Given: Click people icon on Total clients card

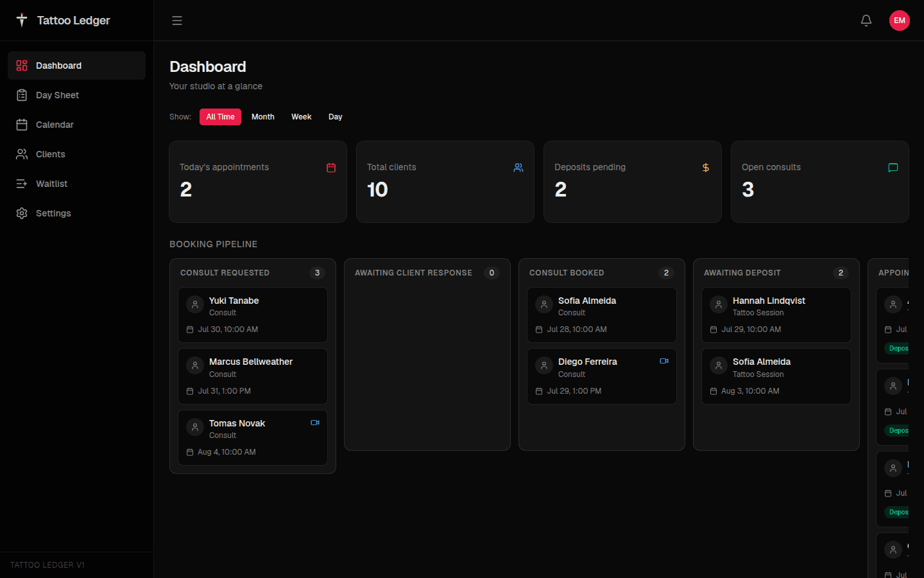Looking at the screenshot, I should pos(518,168).
